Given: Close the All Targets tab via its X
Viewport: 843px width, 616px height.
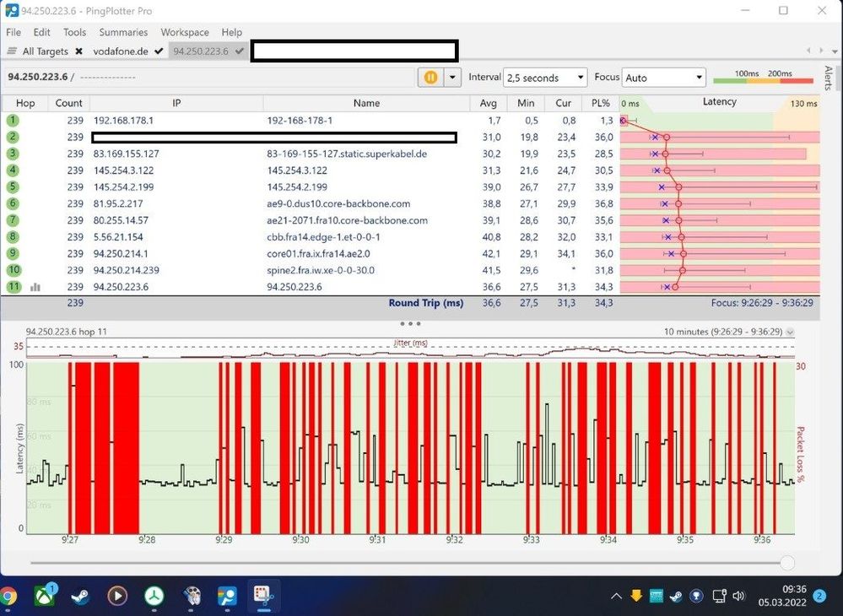Looking at the screenshot, I should click(80, 51).
